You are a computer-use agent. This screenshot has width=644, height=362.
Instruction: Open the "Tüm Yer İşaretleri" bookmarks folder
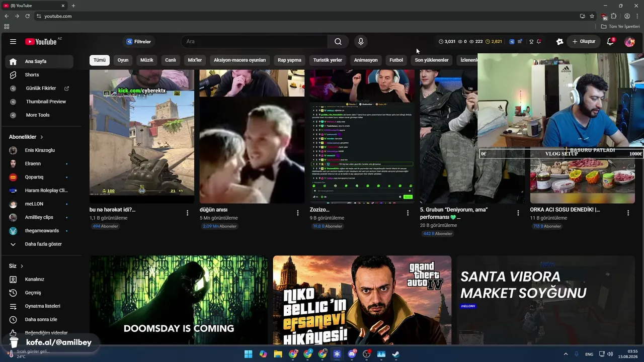pos(621,26)
